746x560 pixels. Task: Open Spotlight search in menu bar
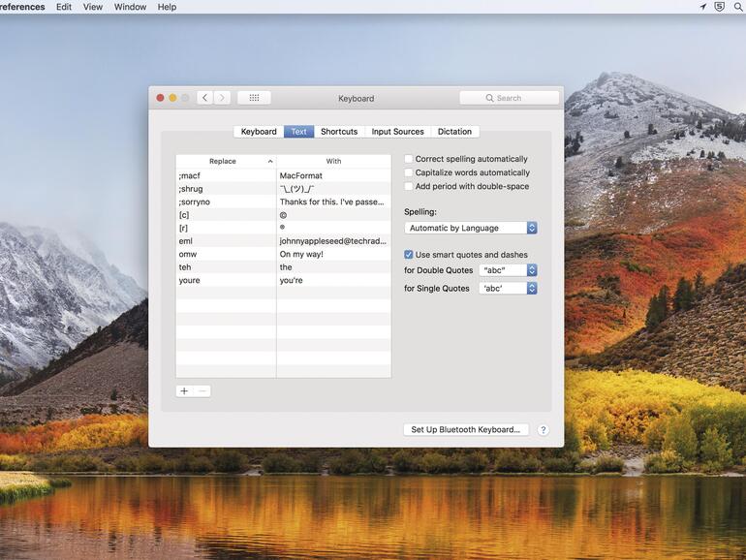point(738,7)
